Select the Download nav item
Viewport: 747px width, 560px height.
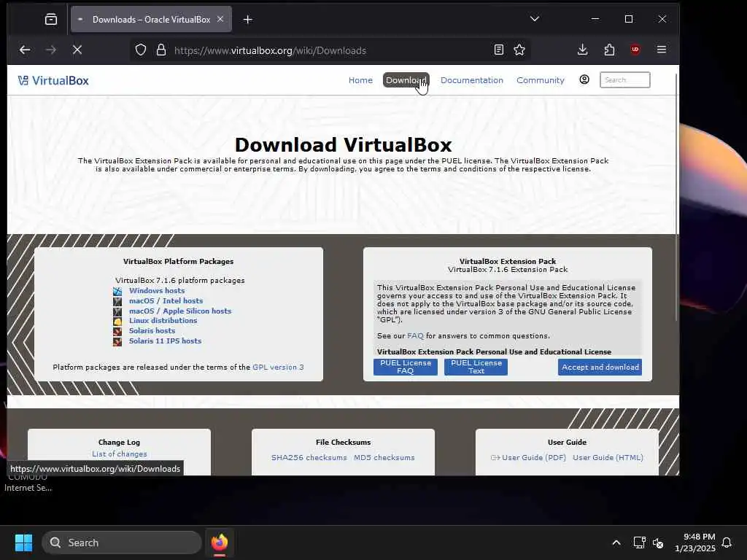tap(406, 80)
